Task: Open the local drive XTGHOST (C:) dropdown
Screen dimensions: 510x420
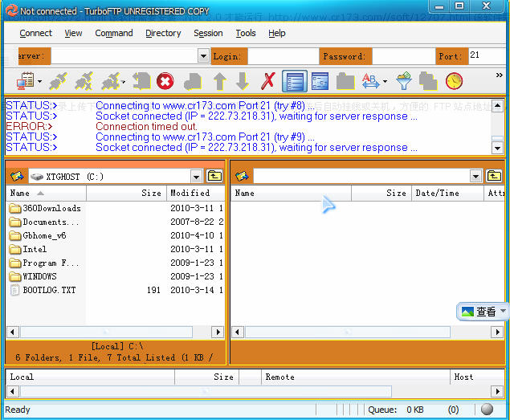Action: pos(197,177)
